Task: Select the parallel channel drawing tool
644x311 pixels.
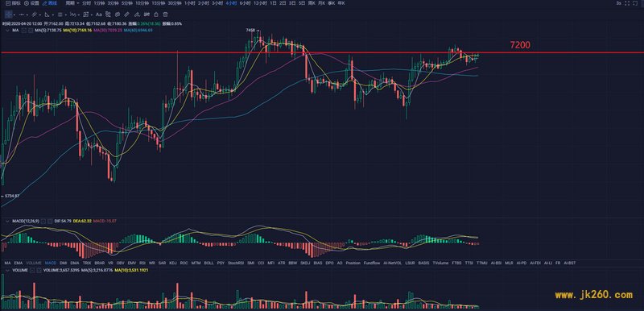Action: [34, 15]
